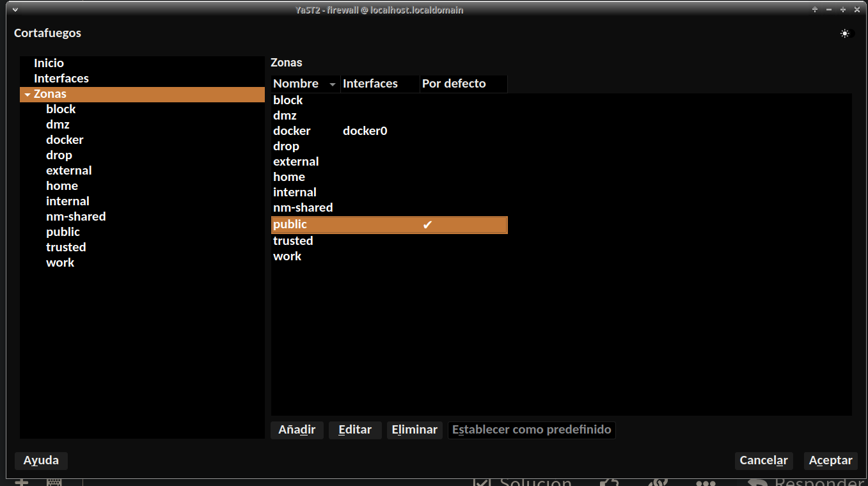Click the checkmark in the public row

coord(427,224)
